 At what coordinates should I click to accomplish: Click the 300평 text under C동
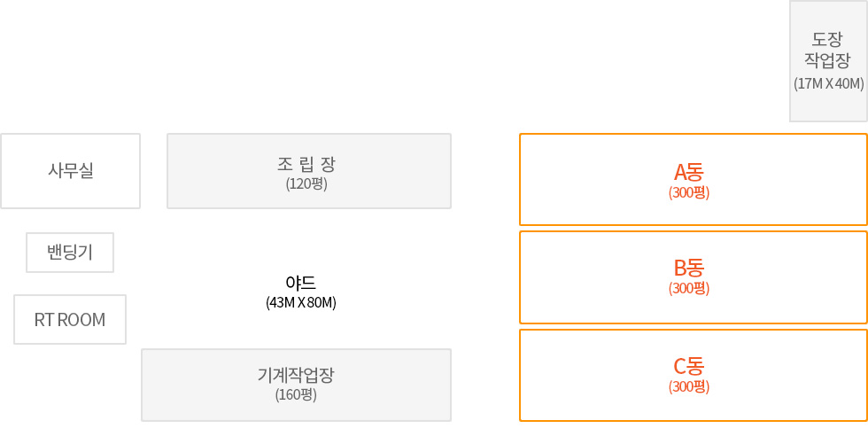pos(689,386)
